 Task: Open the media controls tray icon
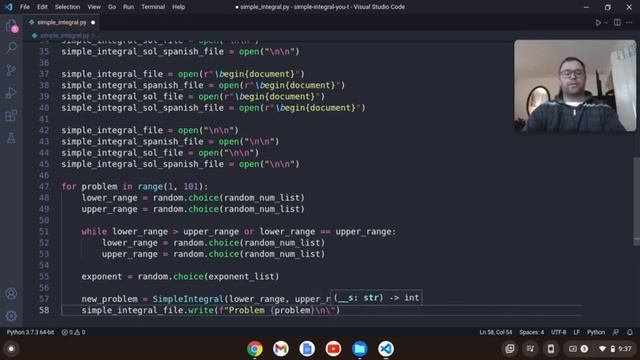(530, 349)
